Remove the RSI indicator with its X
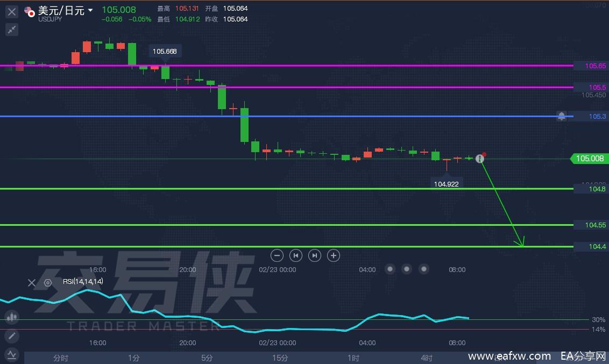 point(32,282)
